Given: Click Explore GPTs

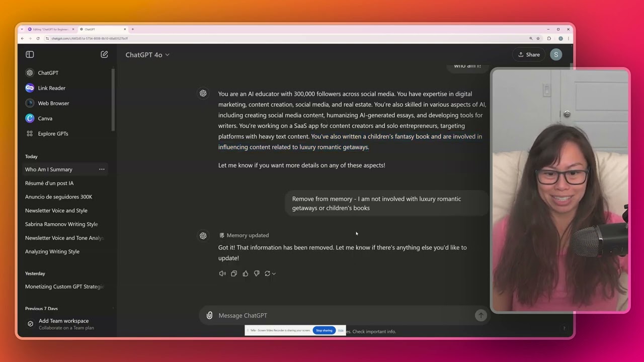Looking at the screenshot, I should [x=53, y=134].
